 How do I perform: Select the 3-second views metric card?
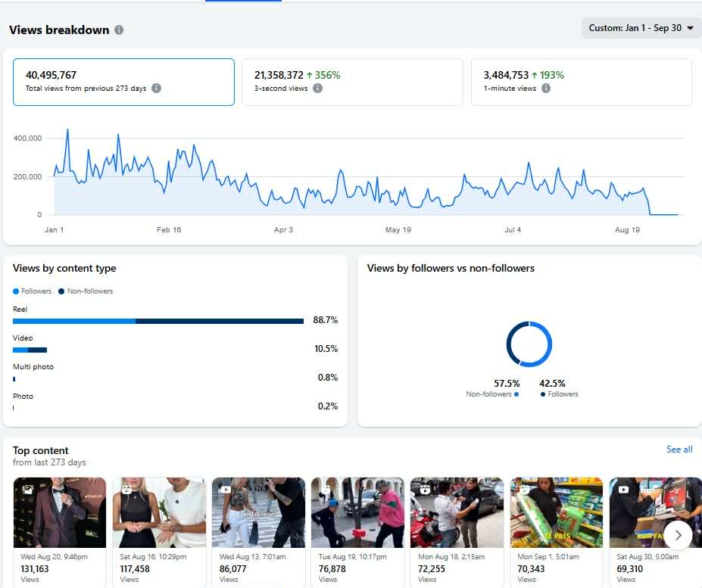point(352,82)
